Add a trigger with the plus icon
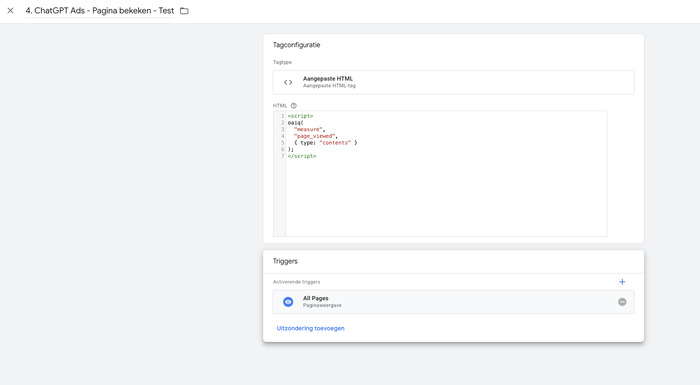The width and height of the screenshot is (700, 385). coord(622,282)
